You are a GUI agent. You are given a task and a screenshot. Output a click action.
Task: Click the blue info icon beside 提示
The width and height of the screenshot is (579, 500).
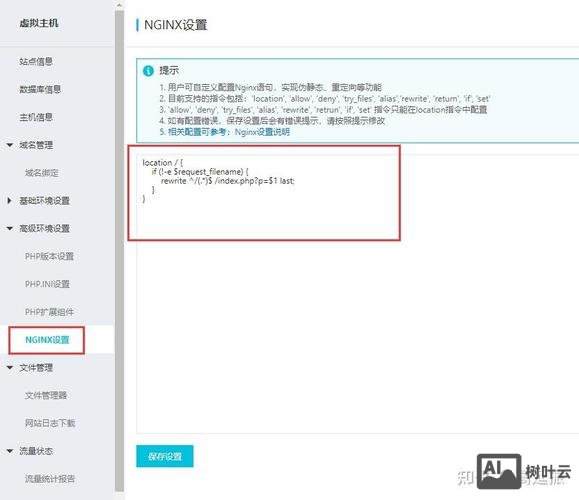click(x=148, y=71)
